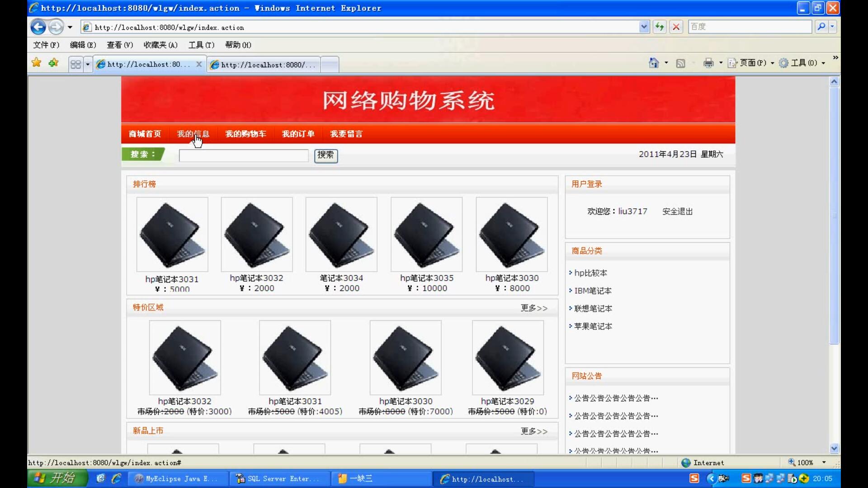
Task: Click the browser Forward arrow button
Action: (x=56, y=27)
